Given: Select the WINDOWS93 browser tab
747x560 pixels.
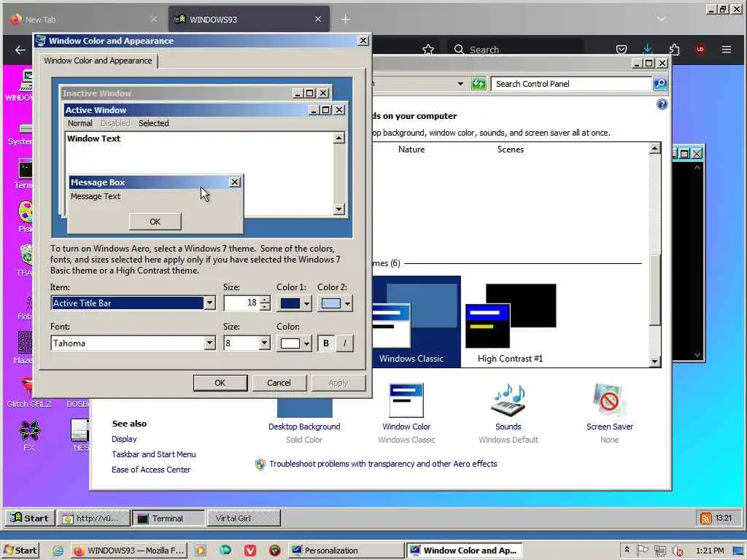Looking at the screenshot, I should pos(249,19).
